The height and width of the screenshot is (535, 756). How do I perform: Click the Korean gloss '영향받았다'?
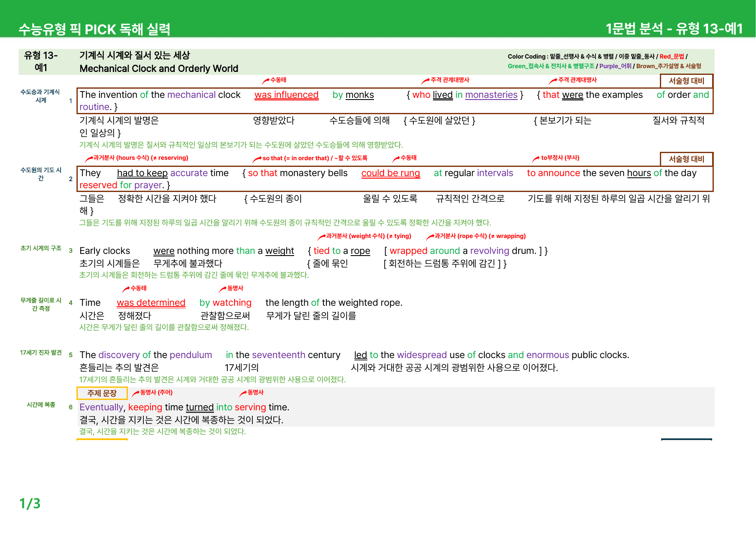[274, 120]
